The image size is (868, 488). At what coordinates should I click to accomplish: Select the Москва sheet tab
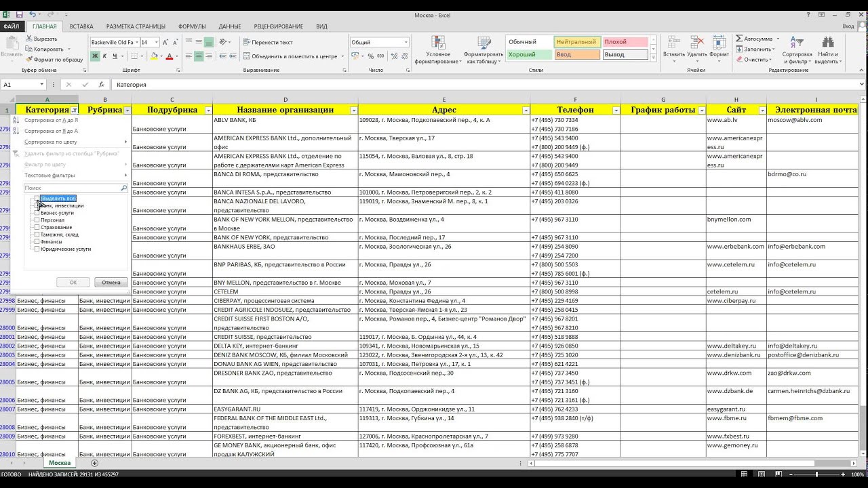coord(60,463)
